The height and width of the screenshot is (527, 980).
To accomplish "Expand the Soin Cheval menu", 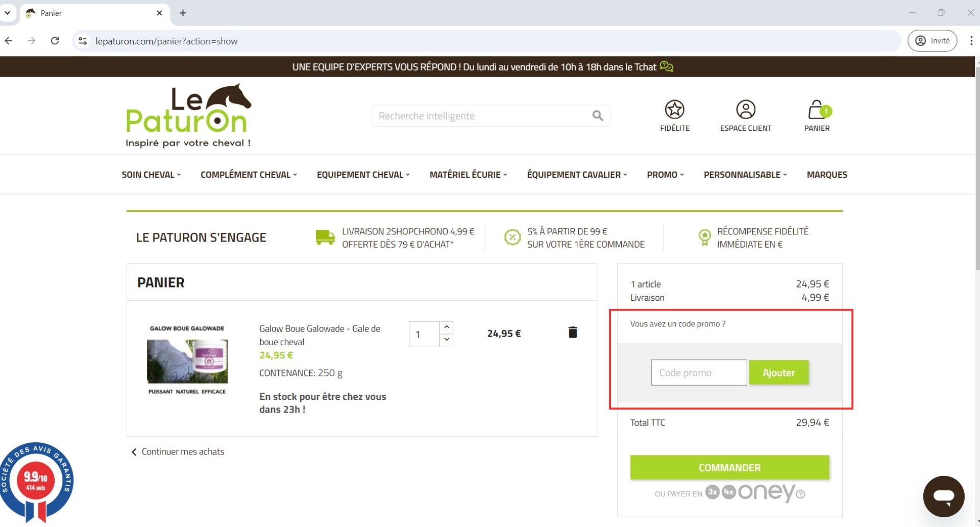I will coord(151,175).
